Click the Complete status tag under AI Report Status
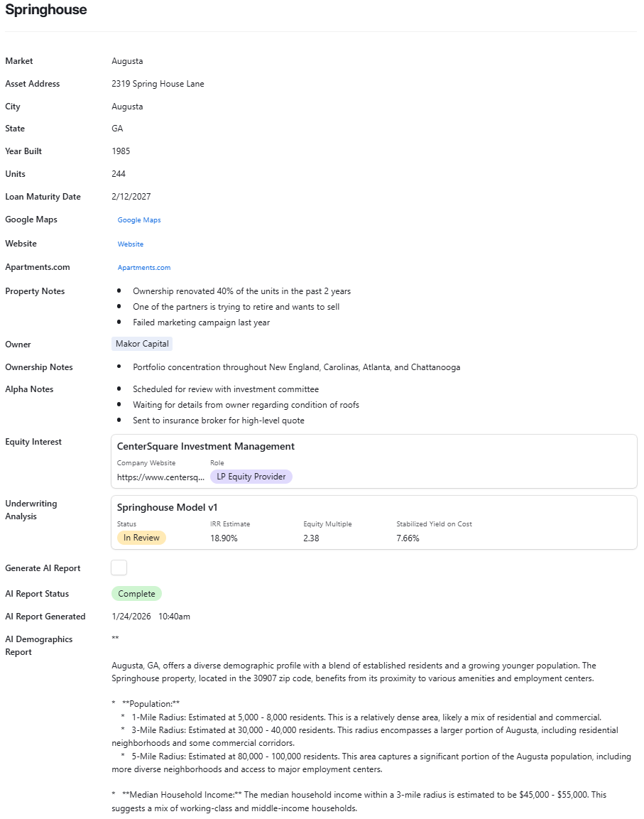This screenshot has width=644, height=819. coord(136,593)
